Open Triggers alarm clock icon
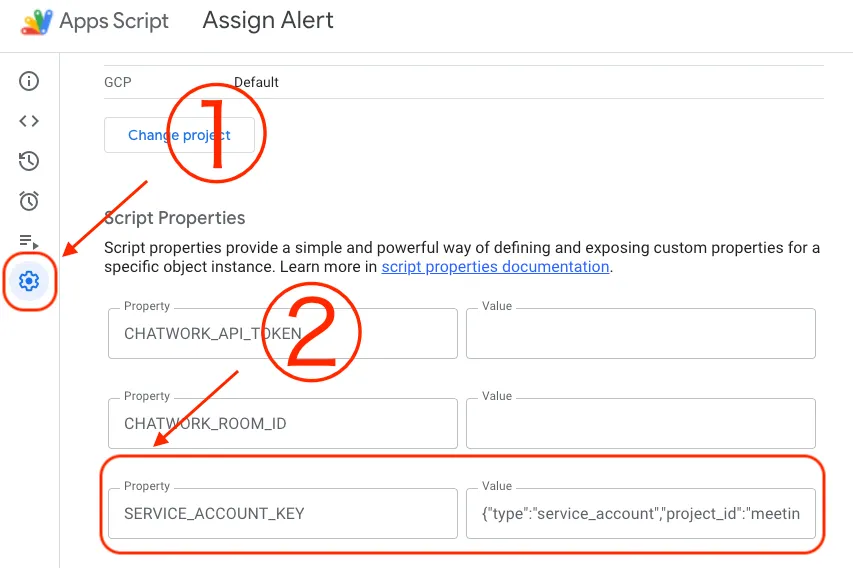 pyautogui.click(x=29, y=201)
